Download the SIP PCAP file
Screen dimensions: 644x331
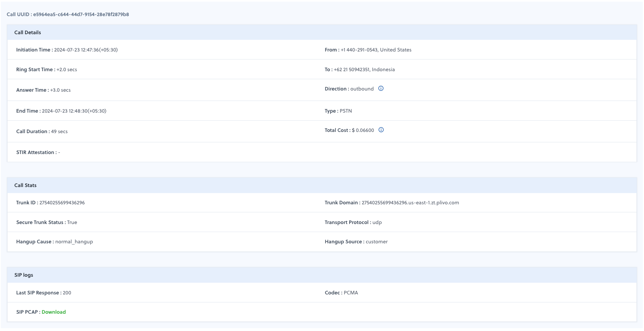click(x=54, y=312)
